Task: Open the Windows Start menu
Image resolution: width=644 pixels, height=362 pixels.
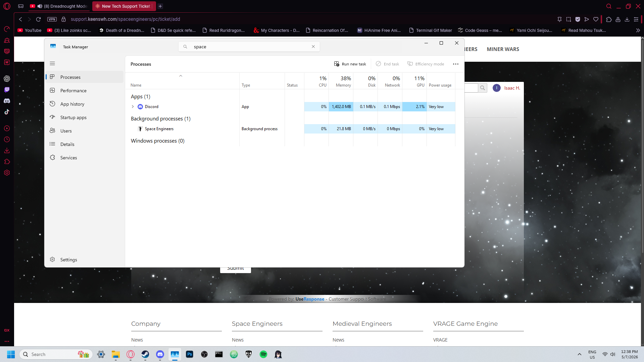Action: tap(11, 354)
